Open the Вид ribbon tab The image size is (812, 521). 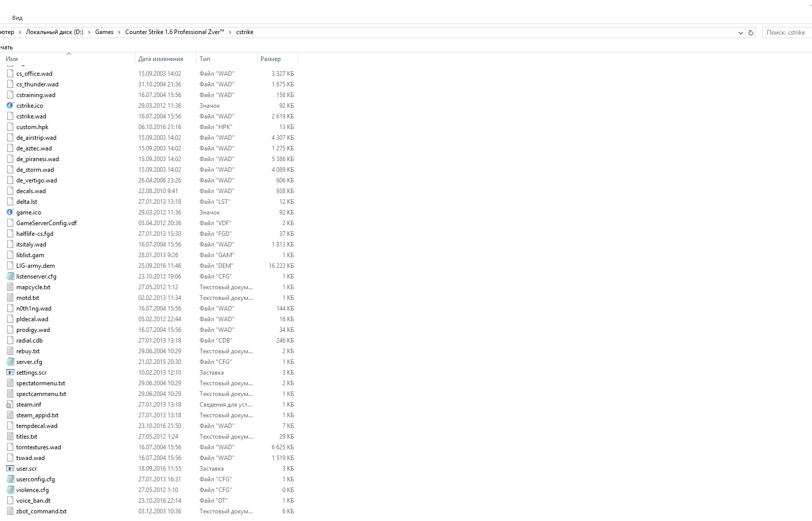pos(17,18)
